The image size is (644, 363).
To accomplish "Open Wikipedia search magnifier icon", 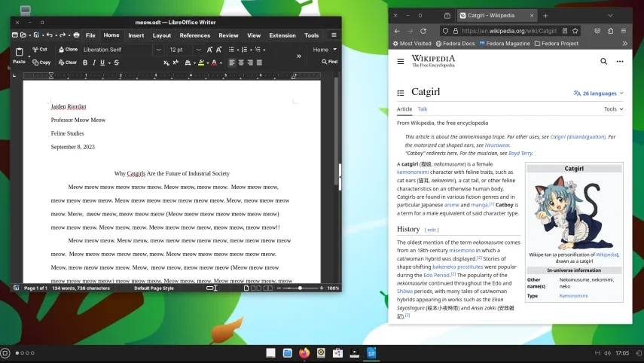I will coord(603,62).
